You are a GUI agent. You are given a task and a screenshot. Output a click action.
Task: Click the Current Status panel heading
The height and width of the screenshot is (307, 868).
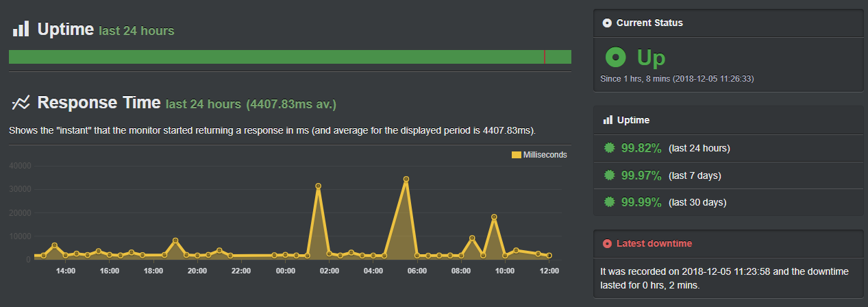[x=649, y=23]
